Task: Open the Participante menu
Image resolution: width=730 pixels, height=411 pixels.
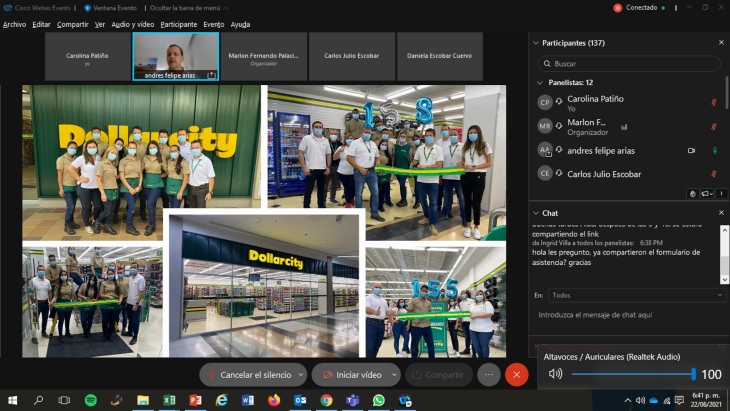Action: pyautogui.click(x=179, y=24)
